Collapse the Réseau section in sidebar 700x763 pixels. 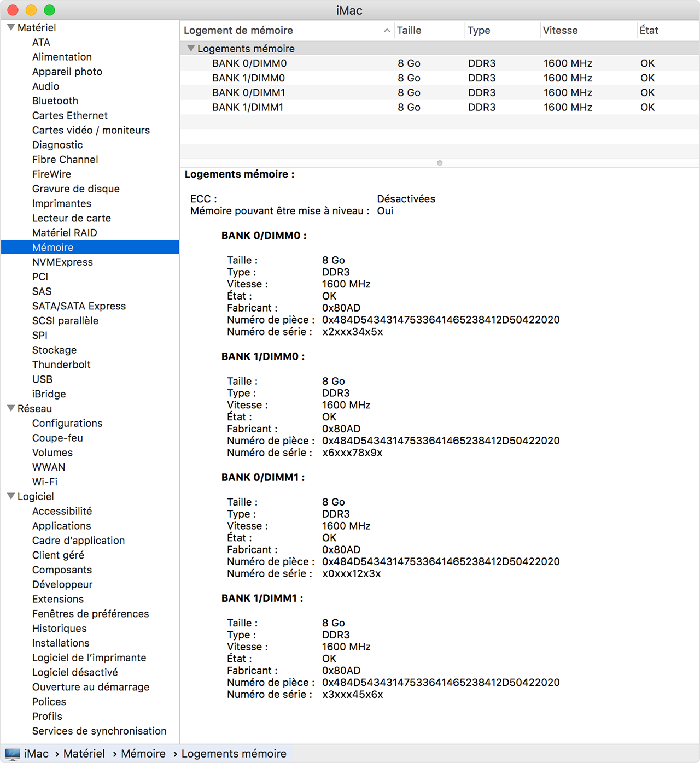click(10, 408)
